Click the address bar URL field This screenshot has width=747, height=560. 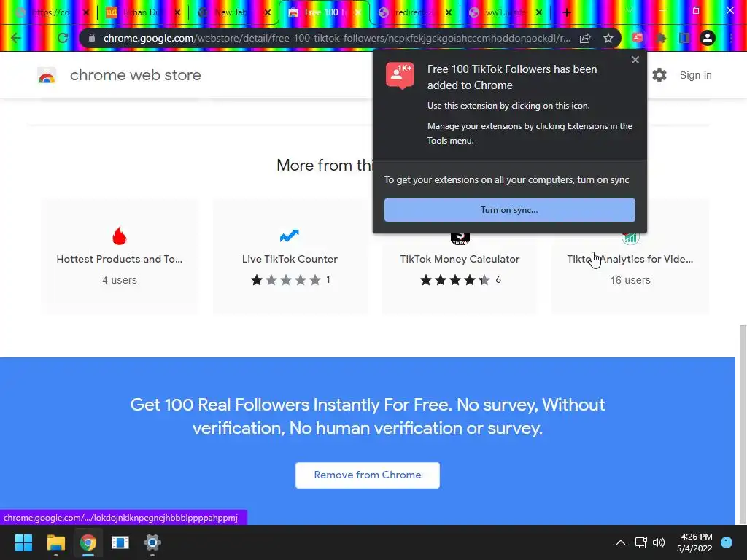[x=336, y=38]
